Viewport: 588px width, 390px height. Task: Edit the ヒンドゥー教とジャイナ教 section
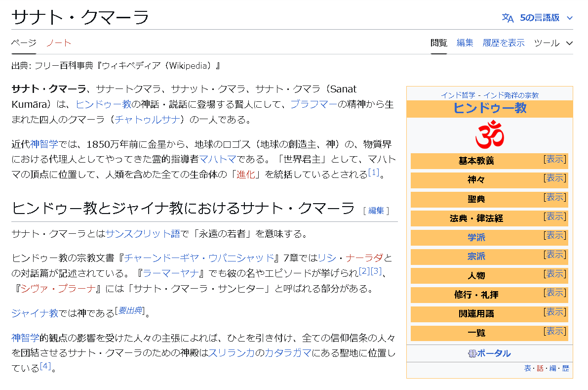click(376, 211)
